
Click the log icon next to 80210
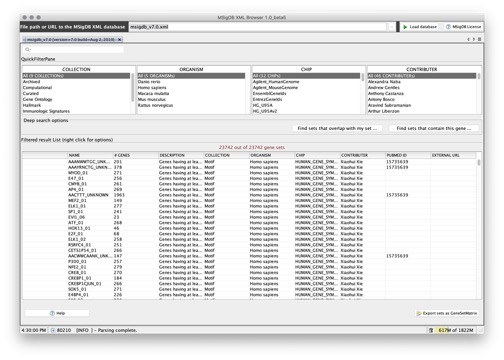click(x=53, y=330)
